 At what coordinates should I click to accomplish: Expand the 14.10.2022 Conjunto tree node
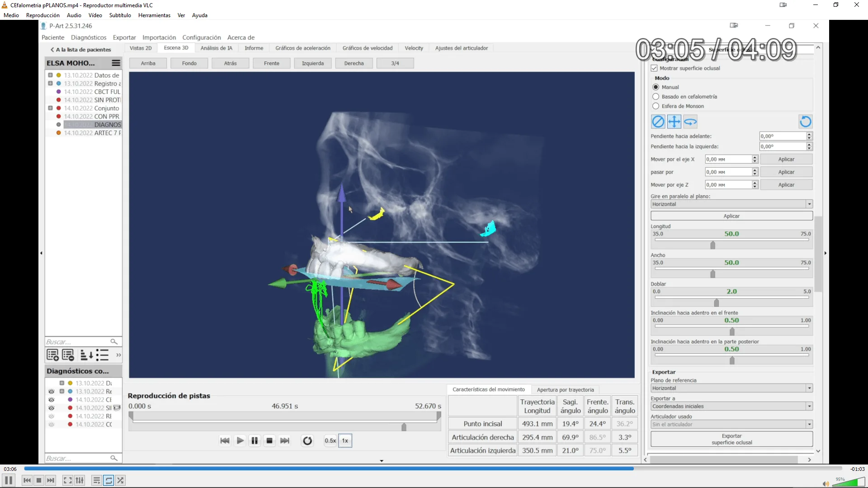[x=51, y=108]
